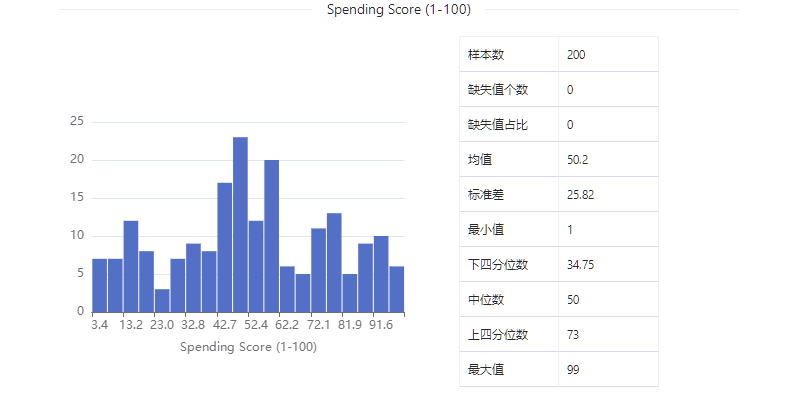Image resolution: width=799 pixels, height=394 pixels.
Task: Click the histogram bar with height 13
Action: click(x=334, y=262)
